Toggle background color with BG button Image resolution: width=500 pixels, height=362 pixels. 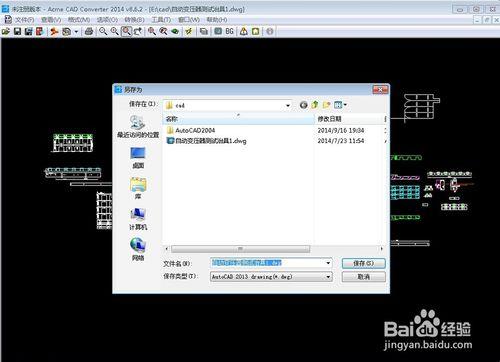point(229,32)
